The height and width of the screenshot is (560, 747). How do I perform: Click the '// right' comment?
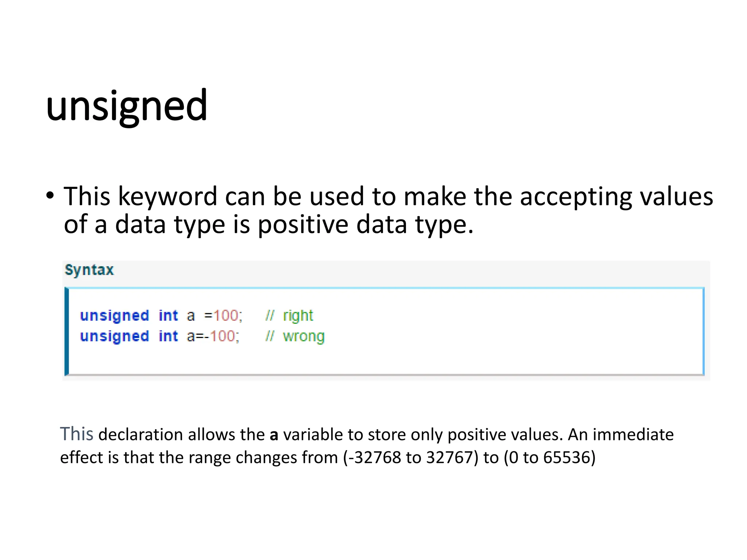(x=290, y=316)
